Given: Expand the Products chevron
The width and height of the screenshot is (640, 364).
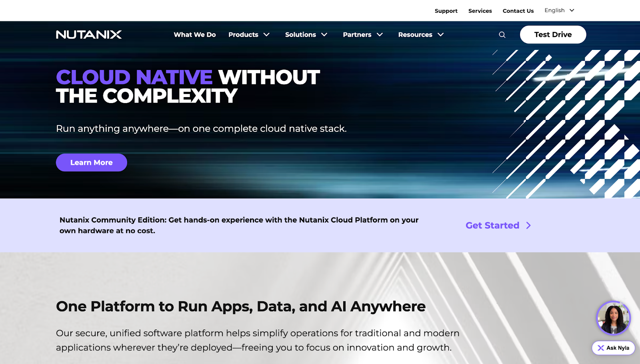Looking at the screenshot, I should point(266,35).
